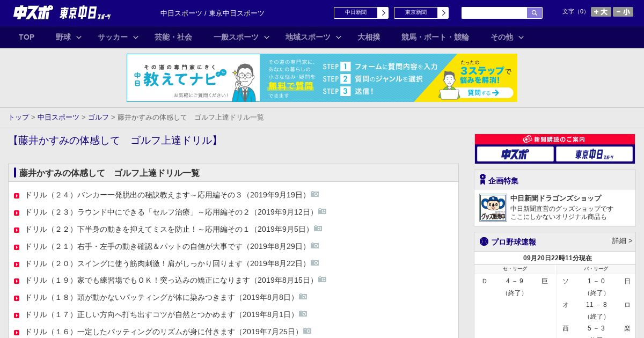Click red bullet icon of ドリル（２１）
The height and width of the screenshot is (338, 644).
pyautogui.click(x=17, y=247)
